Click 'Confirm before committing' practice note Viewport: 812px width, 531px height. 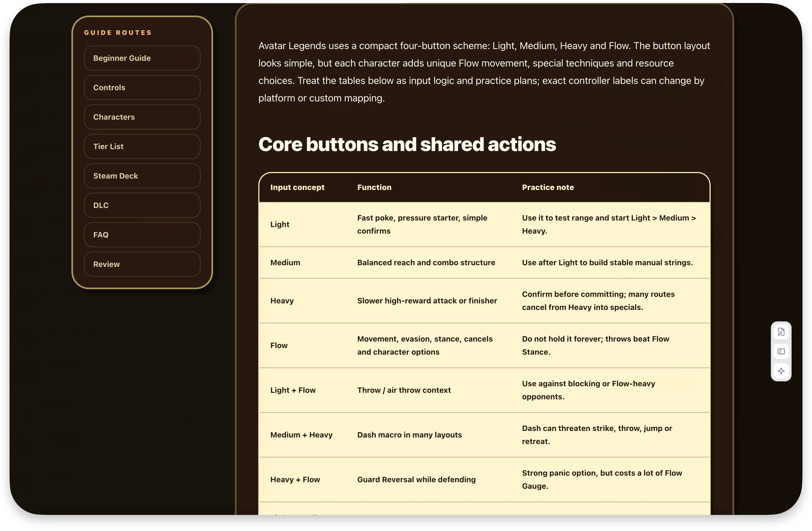coord(598,301)
